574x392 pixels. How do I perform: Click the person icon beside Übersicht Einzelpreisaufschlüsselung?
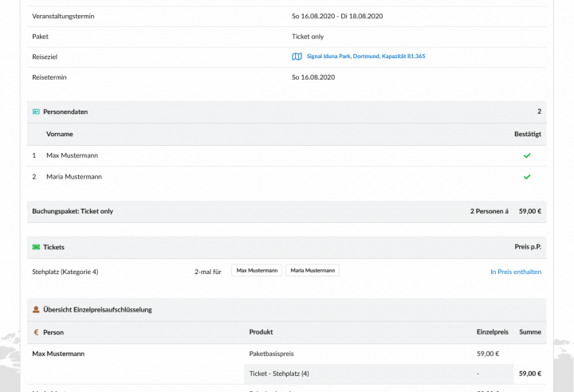[x=36, y=309]
